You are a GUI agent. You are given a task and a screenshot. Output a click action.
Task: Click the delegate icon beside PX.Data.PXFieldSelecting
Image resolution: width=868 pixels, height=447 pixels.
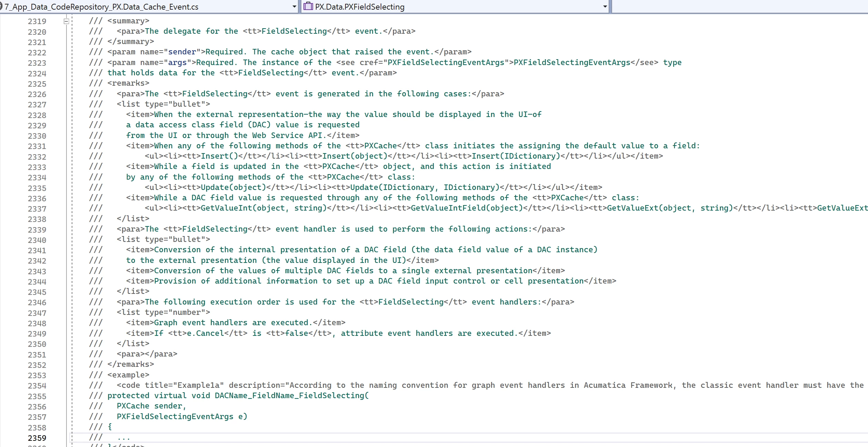tap(308, 6)
